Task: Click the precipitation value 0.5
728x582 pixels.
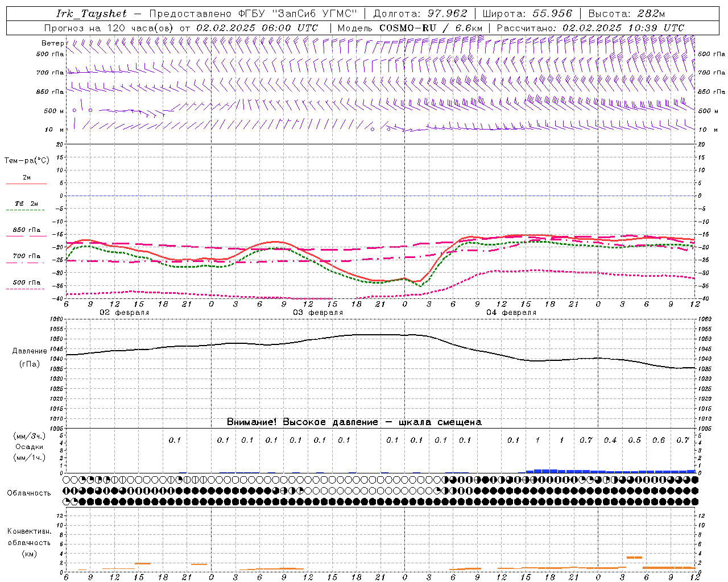Action: (x=634, y=440)
